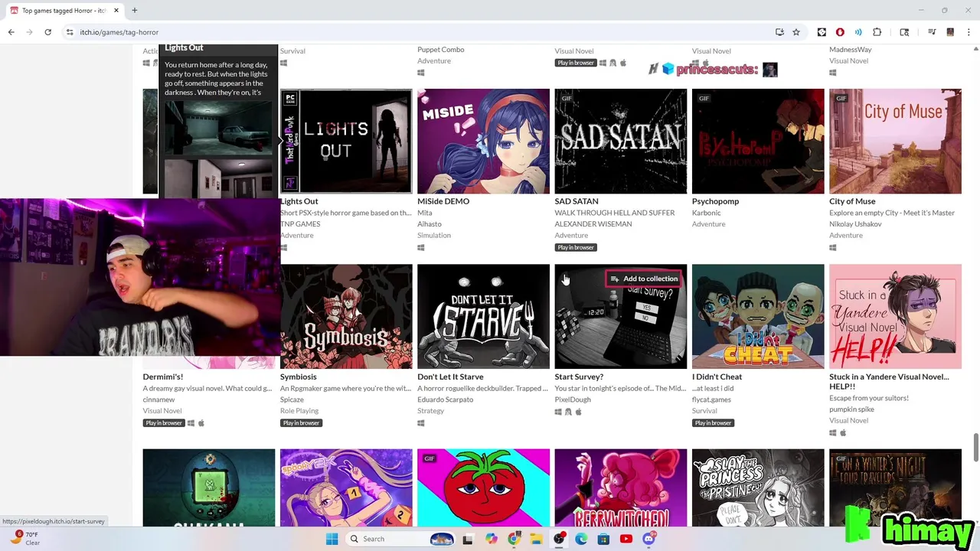Open the Lights Out game thumbnail
The image size is (980, 551).
coord(346,142)
